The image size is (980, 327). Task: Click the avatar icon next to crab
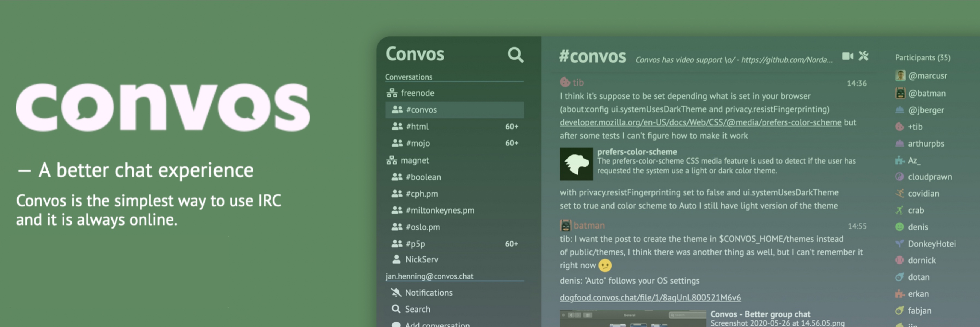coord(899,210)
